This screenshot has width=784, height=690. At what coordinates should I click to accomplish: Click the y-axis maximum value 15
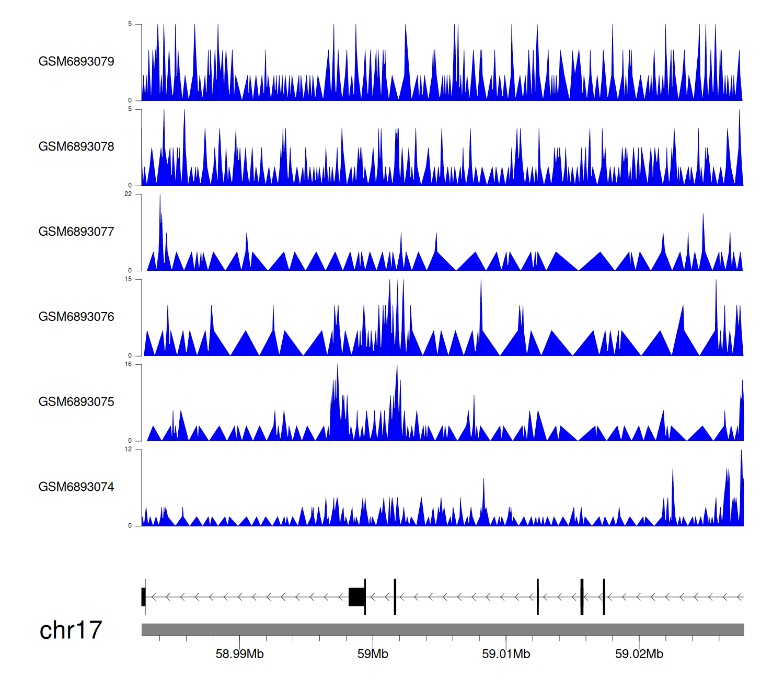point(128,279)
